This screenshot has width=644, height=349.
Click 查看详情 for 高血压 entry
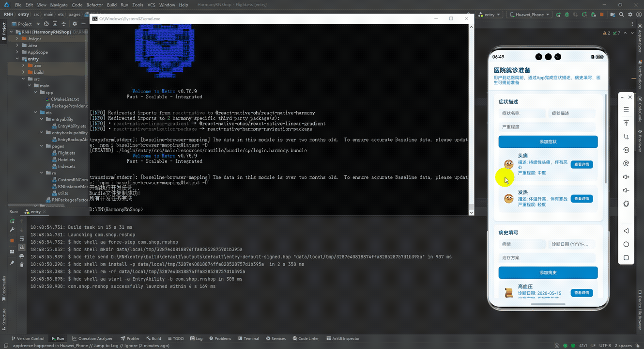[582, 293]
